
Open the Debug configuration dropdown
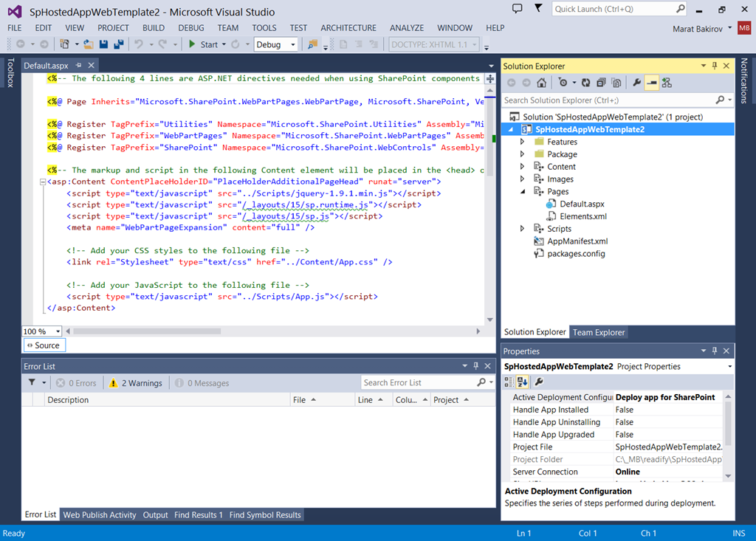[292, 45]
